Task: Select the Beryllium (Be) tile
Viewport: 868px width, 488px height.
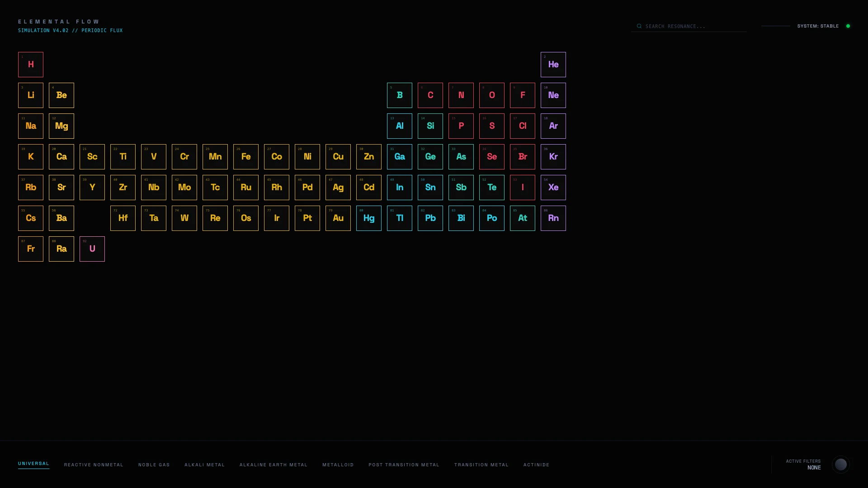Action: 61,95
